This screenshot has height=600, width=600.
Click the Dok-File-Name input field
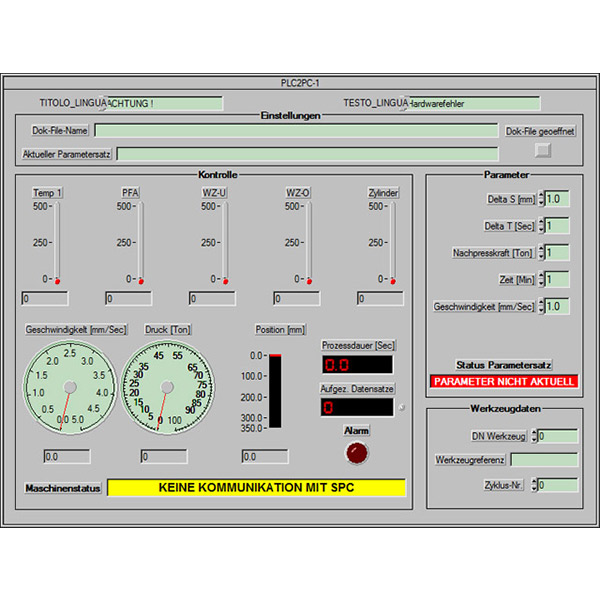coord(296,130)
